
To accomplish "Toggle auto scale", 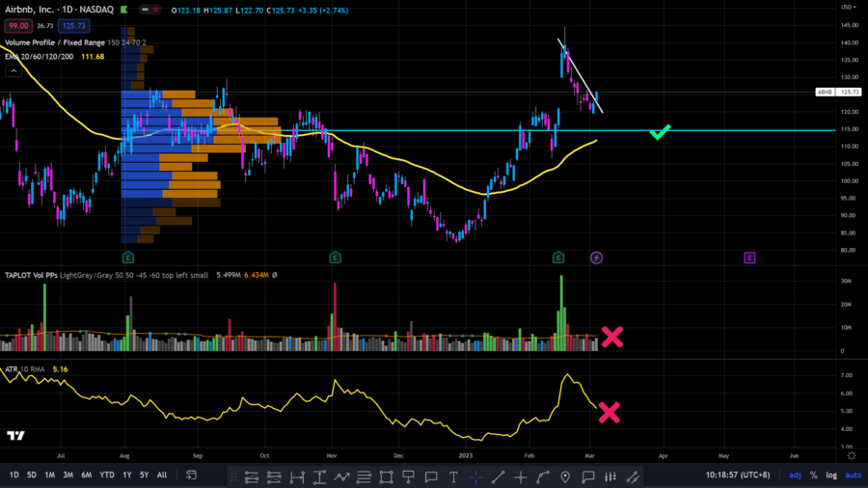I will click(854, 475).
